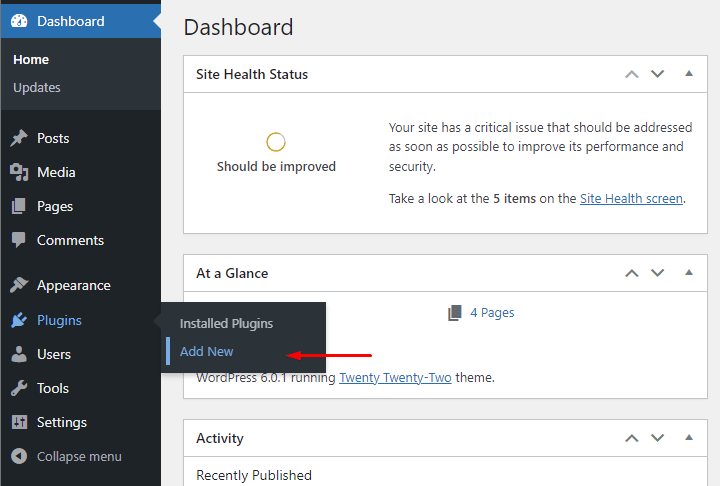
Task: Open the Twenty Twenty-Two theme link
Action: coord(395,378)
